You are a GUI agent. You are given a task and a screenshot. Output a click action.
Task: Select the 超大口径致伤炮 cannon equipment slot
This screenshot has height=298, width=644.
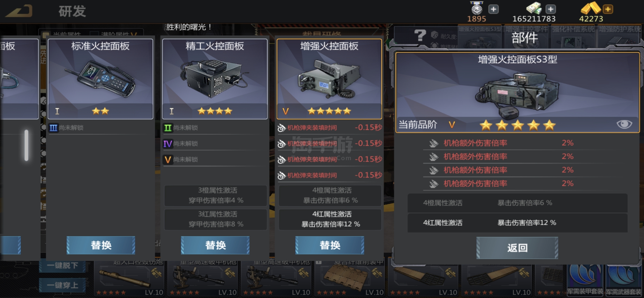coord(129,278)
